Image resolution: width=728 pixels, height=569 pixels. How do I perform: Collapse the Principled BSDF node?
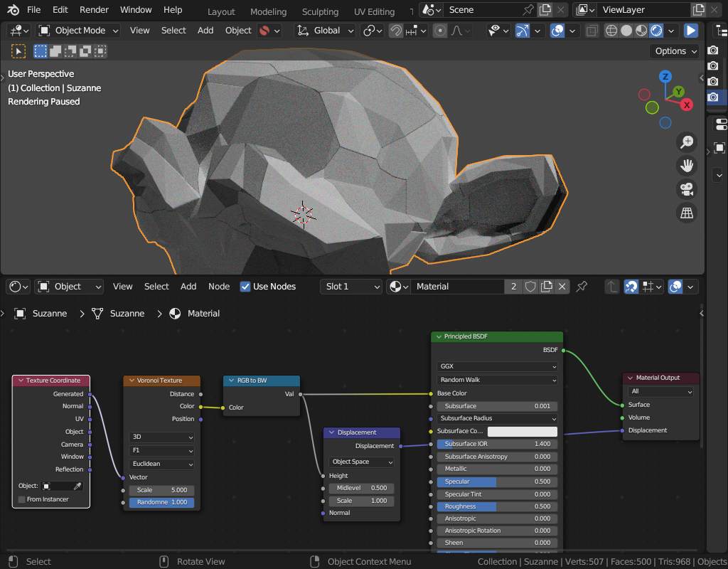439,336
